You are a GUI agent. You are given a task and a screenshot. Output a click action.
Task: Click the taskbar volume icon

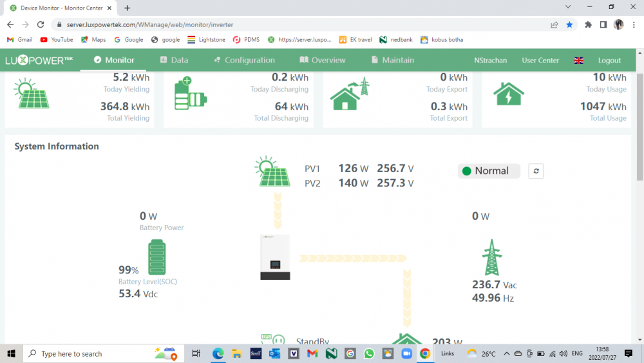(563, 353)
